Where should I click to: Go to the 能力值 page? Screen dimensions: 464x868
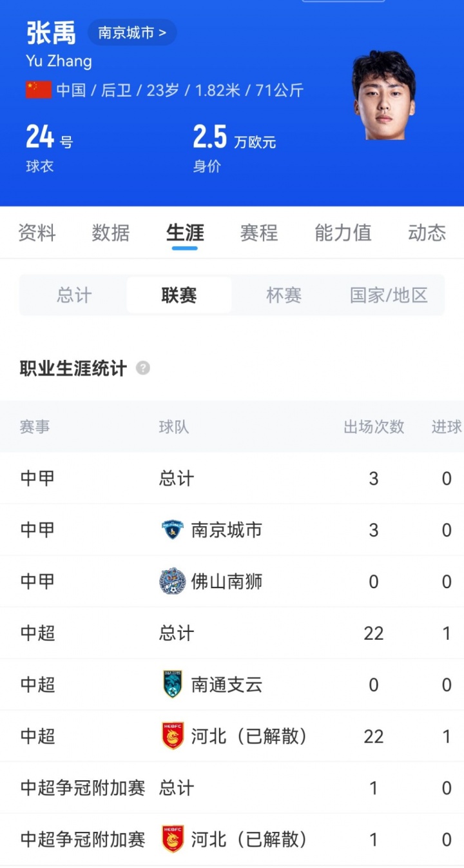tap(343, 233)
